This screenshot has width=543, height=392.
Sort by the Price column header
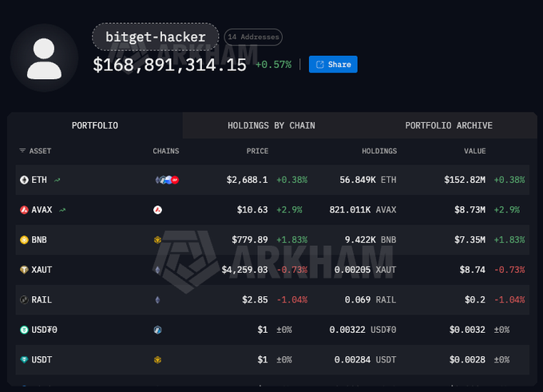257,151
